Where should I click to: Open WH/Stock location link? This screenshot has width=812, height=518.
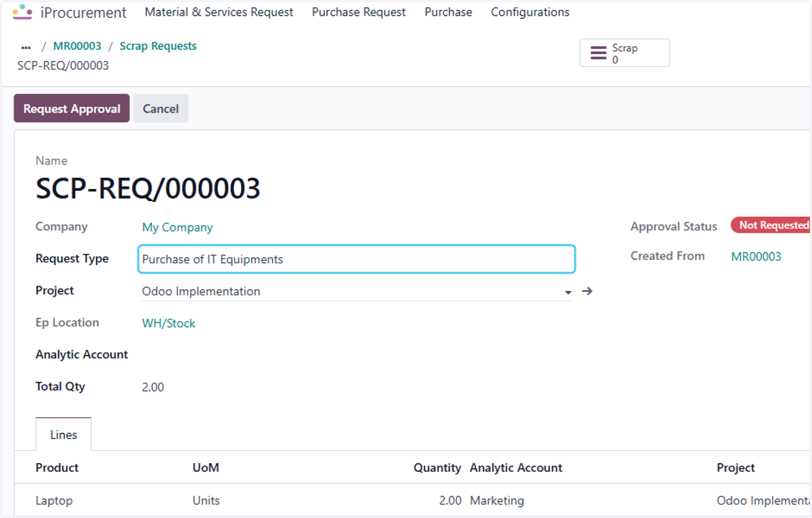point(168,324)
